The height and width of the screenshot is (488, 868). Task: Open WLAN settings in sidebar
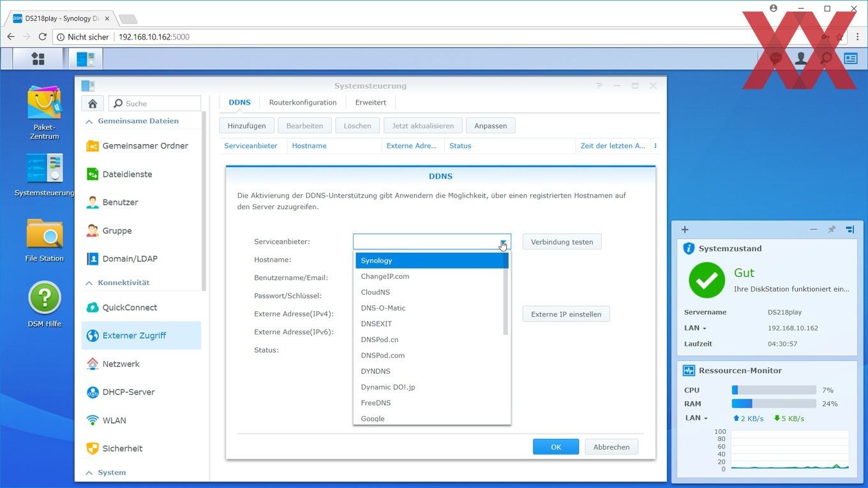click(x=141, y=420)
